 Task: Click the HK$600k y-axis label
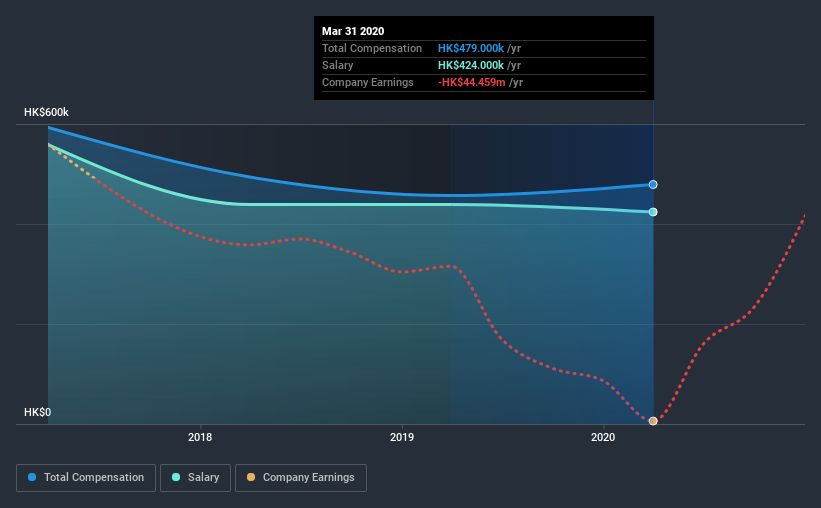pyautogui.click(x=46, y=113)
